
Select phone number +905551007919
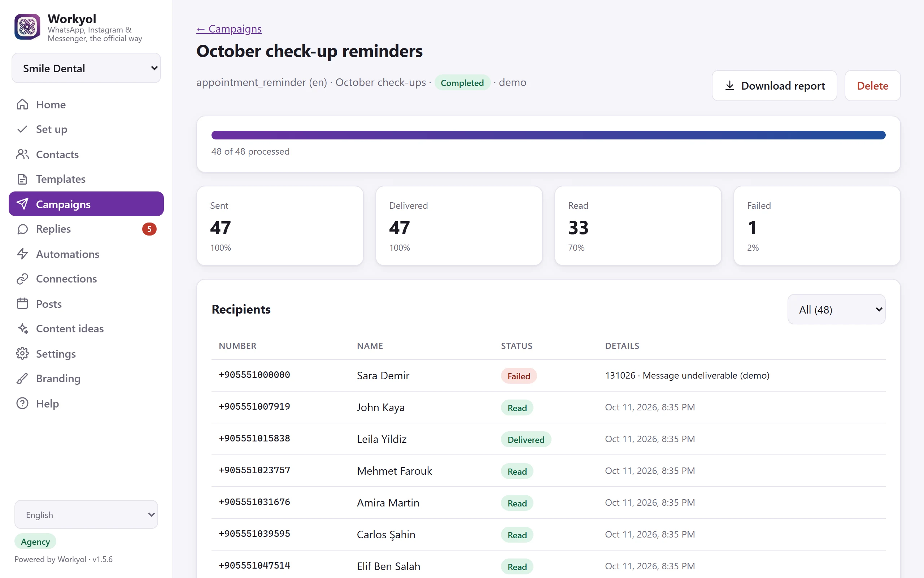point(254,406)
